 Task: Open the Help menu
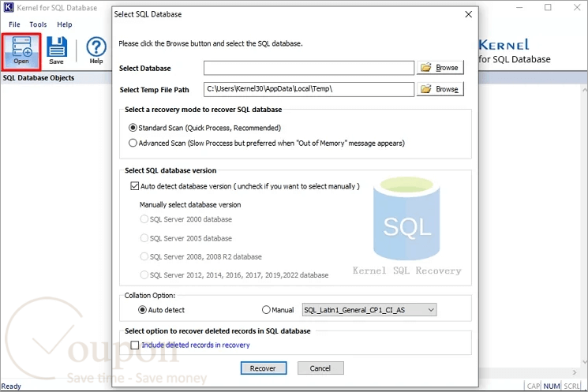[64, 24]
